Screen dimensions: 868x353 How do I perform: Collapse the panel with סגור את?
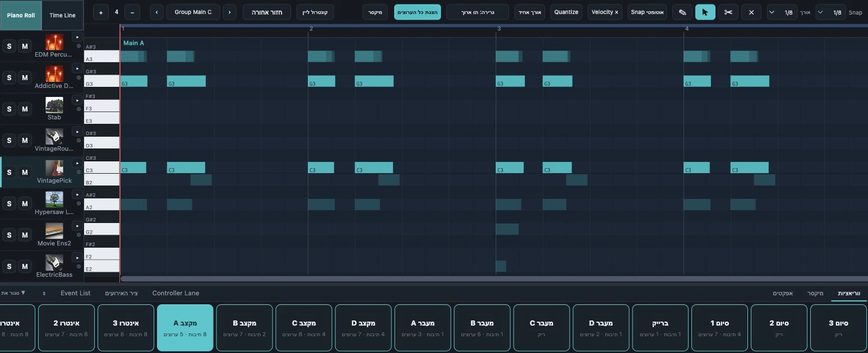(x=13, y=293)
